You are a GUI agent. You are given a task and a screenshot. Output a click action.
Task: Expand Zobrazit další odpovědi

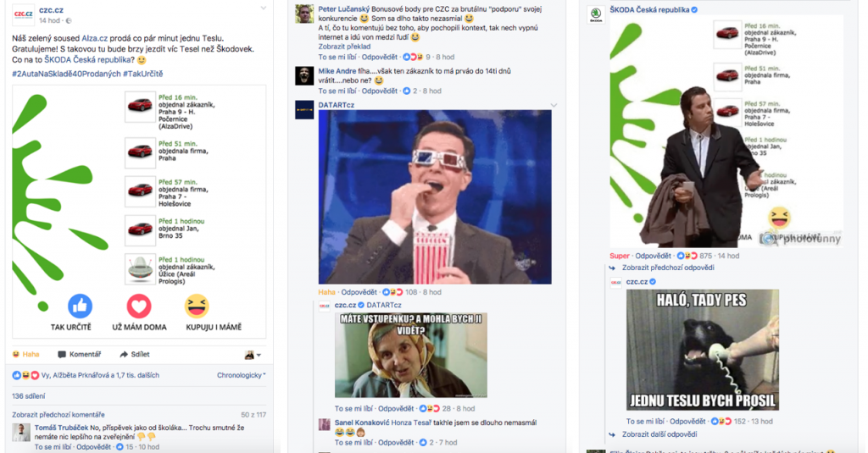coord(659,434)
